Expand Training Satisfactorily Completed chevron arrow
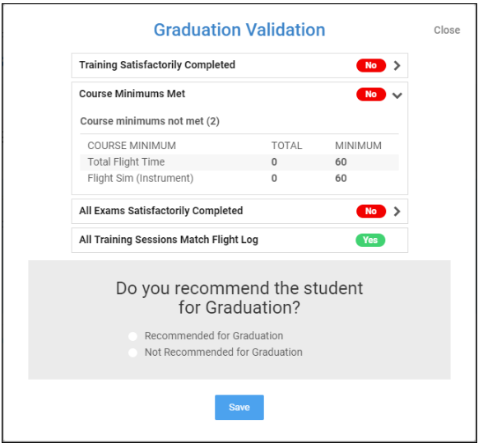The height and width of the screenshot is (448, 483). [397, 66]
